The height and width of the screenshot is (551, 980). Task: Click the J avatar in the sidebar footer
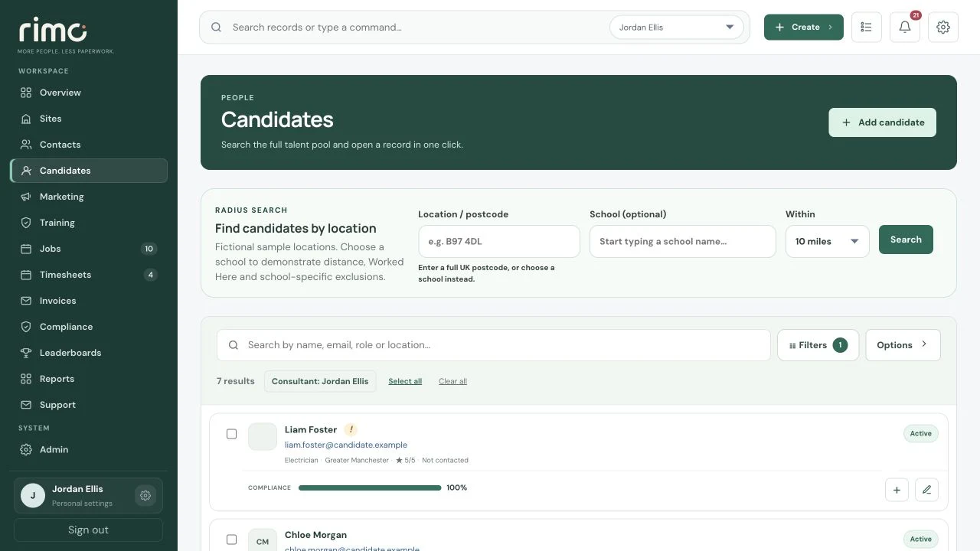pos(33,495)
